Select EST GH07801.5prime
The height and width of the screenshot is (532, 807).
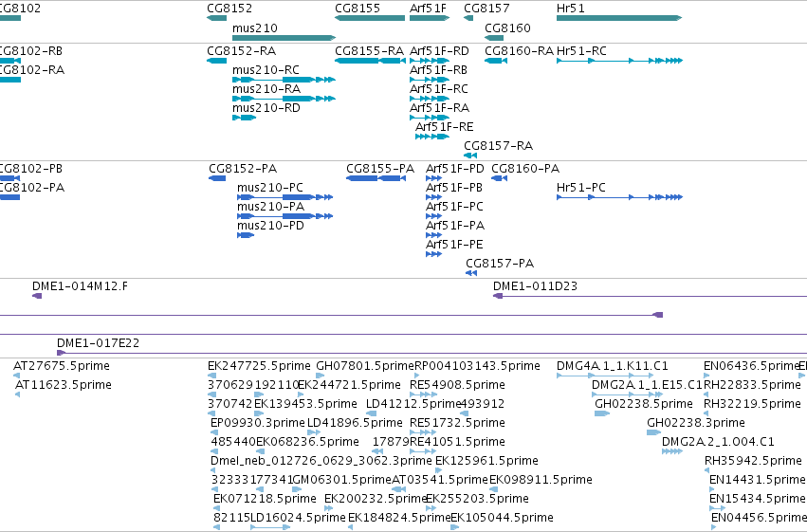[365, 367]
